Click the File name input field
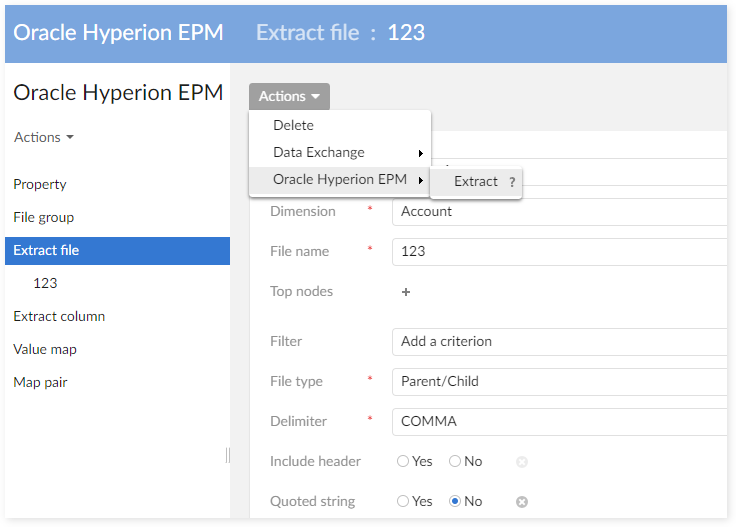Image resolution: width=736 pixels, height=527 pixels. click(x=560, y=251)
